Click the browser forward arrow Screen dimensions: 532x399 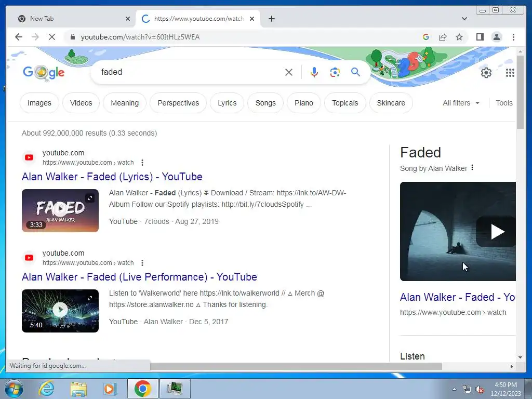pos(35,37)
